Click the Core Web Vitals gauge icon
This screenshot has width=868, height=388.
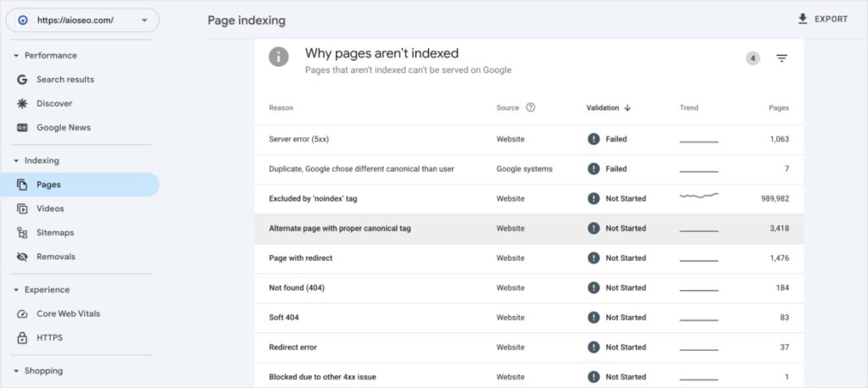click(22, 313)
